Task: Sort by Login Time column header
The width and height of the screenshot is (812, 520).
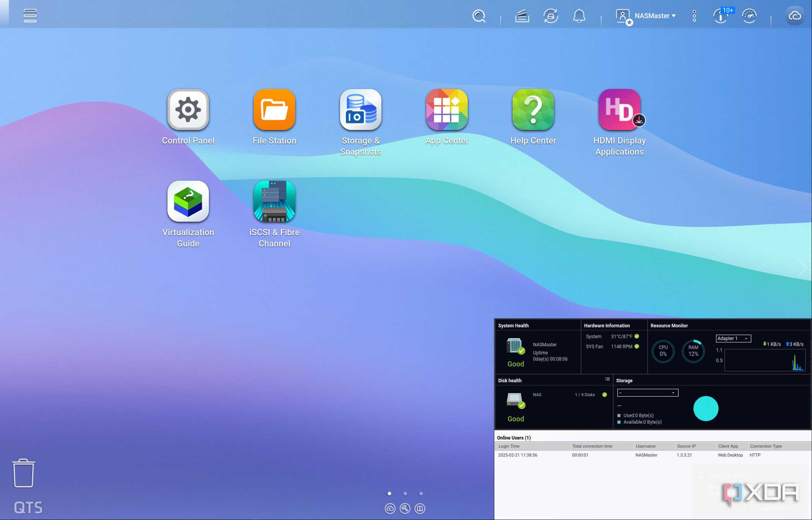Action: [533, 446]
